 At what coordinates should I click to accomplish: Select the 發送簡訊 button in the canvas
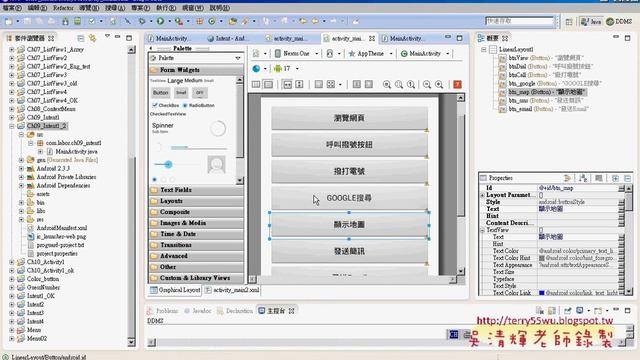(x=349, y=251)
